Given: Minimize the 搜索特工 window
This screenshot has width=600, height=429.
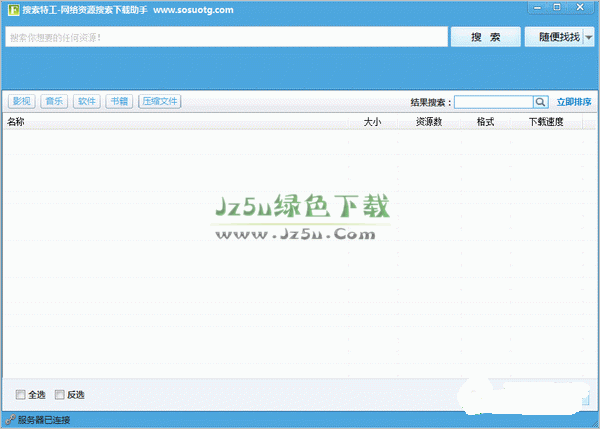Looking at the screenshot, I should click(x=538, y=7).
